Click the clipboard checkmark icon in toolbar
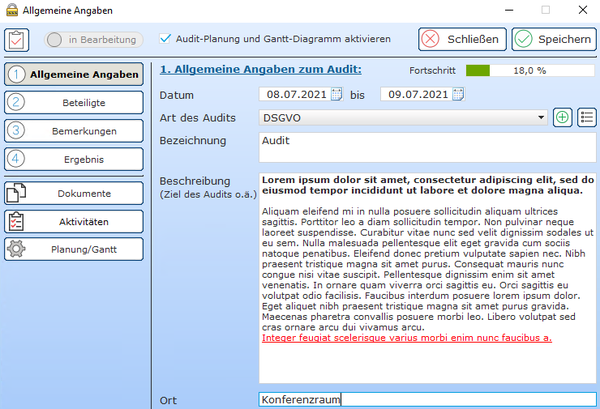The height and width of the screenshot is (409, 600). click(16, 40)
